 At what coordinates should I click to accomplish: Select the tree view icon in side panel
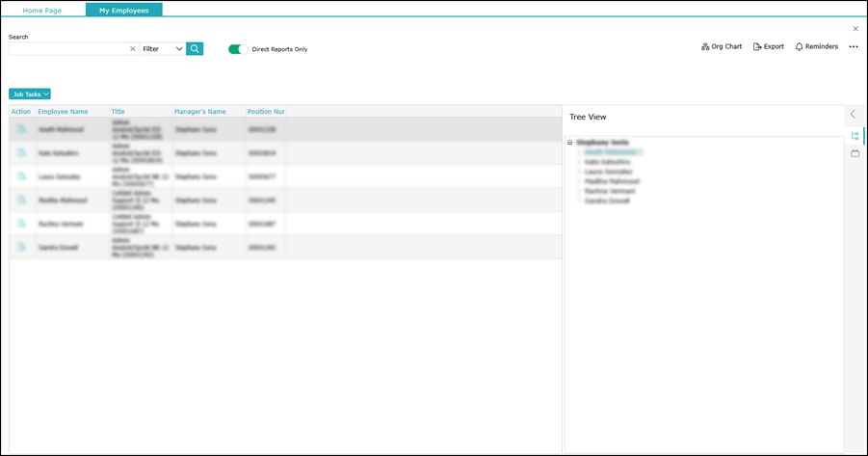pyautogui.click(x=855, y=136)
